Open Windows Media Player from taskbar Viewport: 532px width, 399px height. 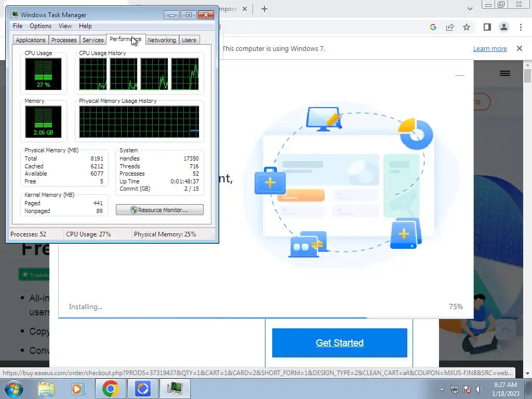click(77, 389)
